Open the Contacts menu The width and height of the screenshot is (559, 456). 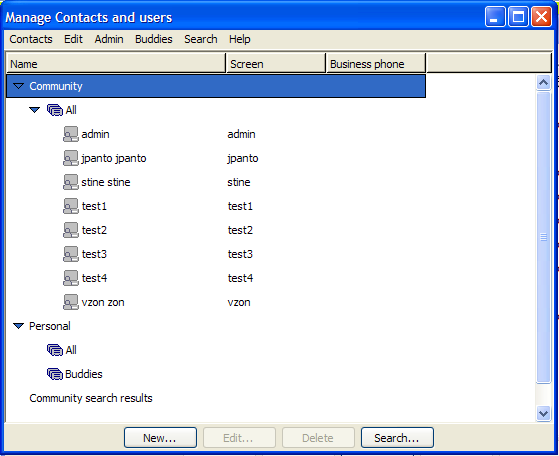[x=31, y=39]
